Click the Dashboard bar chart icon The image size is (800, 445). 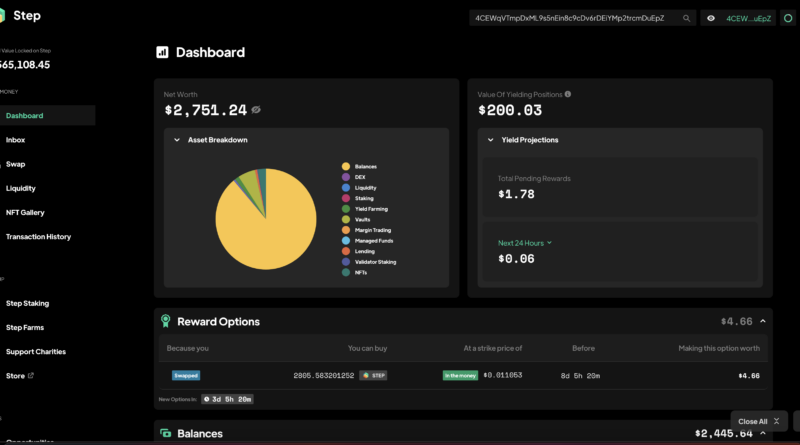point(162,52)
